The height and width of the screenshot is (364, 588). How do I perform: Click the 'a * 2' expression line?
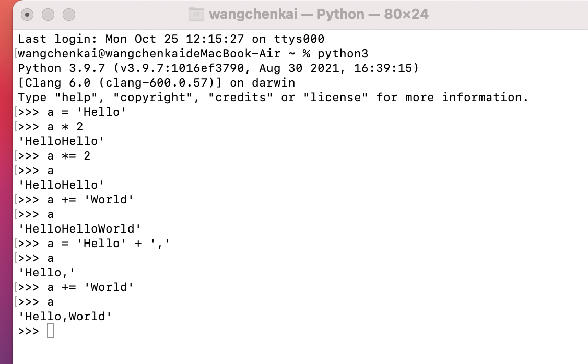[x=65, y=126]
